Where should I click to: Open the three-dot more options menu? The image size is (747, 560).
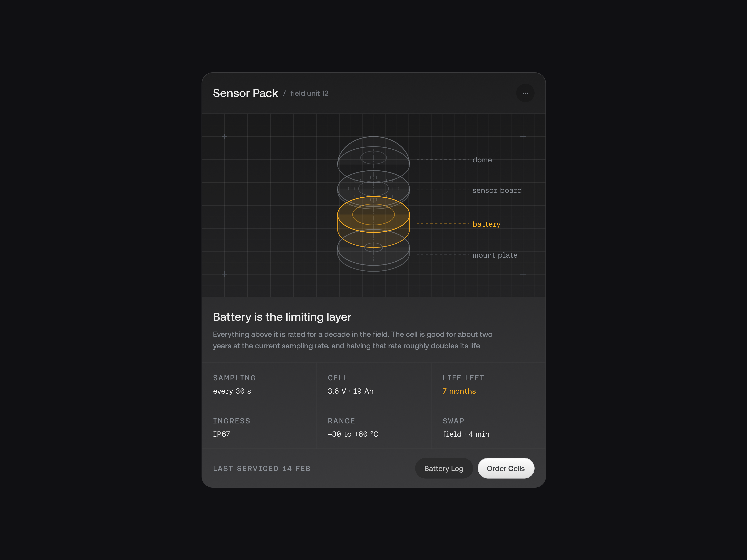pyautogui.click(x=525, y=93)
